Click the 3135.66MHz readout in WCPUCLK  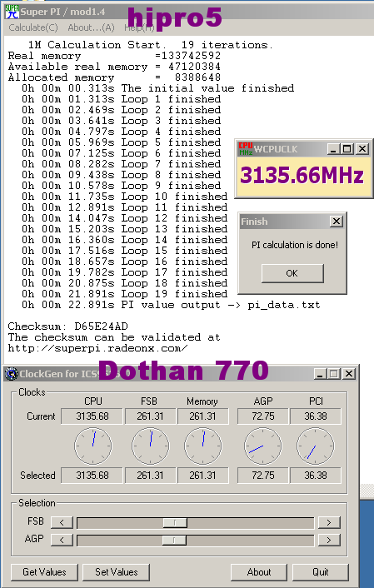[302, 176]
